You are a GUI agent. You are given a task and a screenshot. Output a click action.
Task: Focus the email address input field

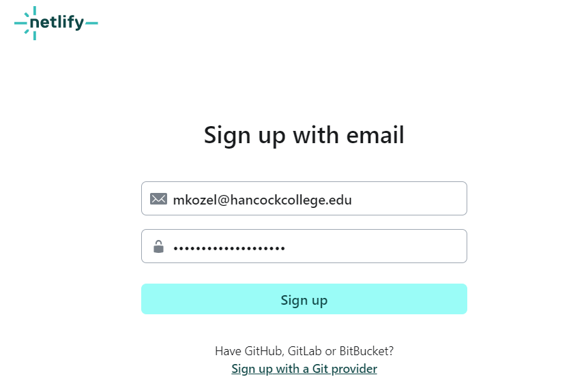tap(304, 198)
